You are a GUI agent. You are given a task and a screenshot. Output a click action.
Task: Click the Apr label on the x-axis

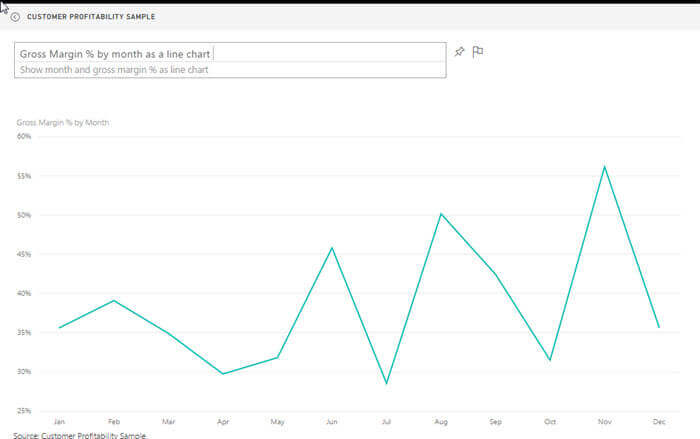point(223,422)
